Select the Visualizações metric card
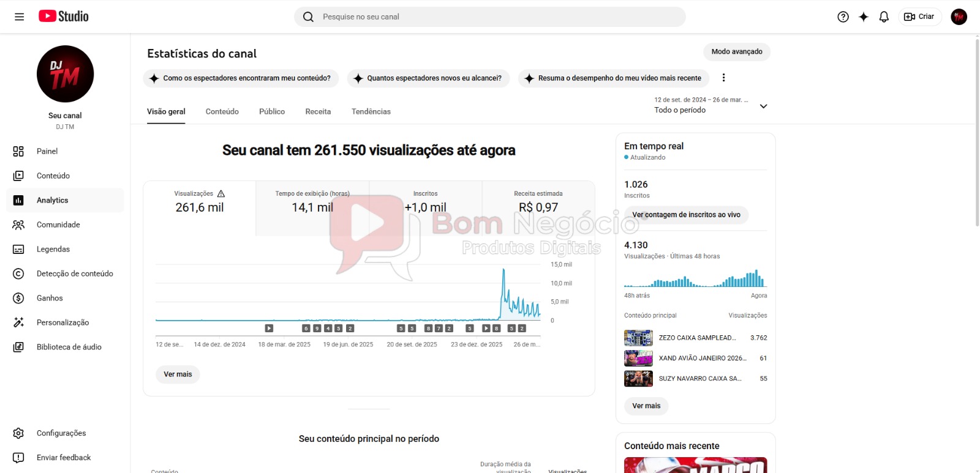The width and height of the screenshot is (980, 473). (x=200, y=208)
